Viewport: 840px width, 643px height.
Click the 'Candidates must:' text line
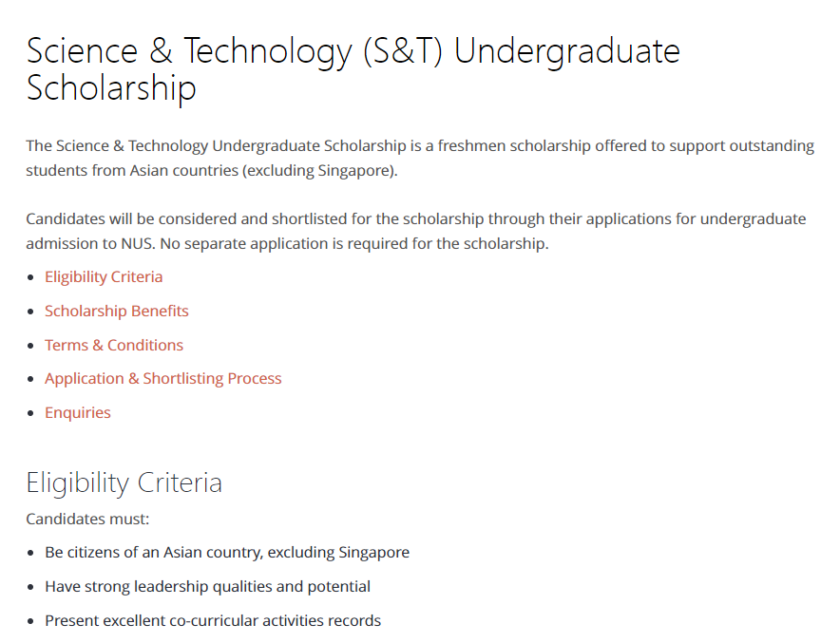click(x=87, y=519)
